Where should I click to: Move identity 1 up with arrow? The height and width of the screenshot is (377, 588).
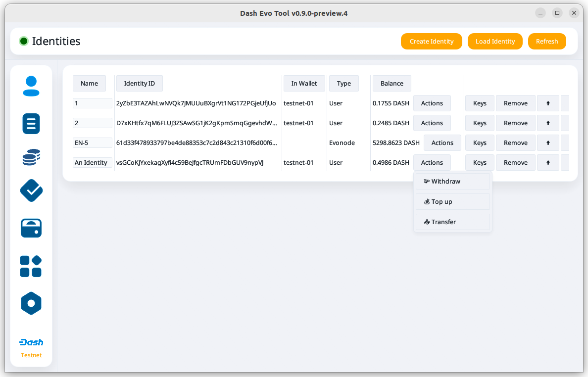548,103
